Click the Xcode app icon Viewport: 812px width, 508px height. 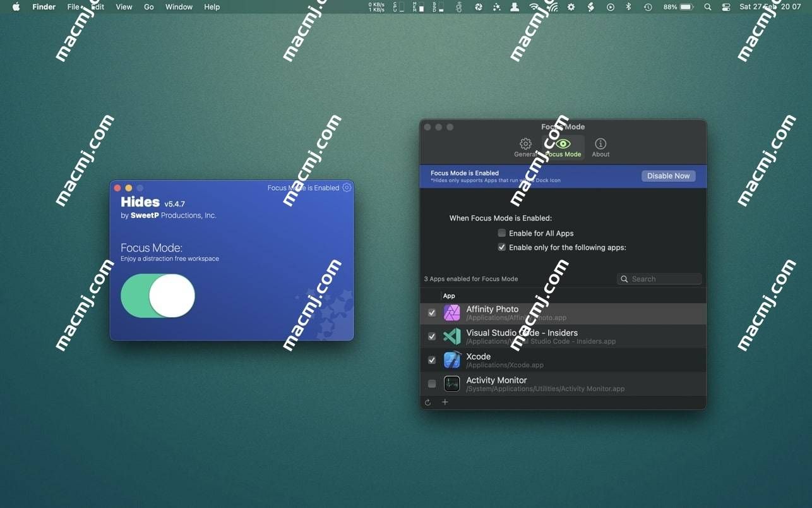(x=452, y=360)
